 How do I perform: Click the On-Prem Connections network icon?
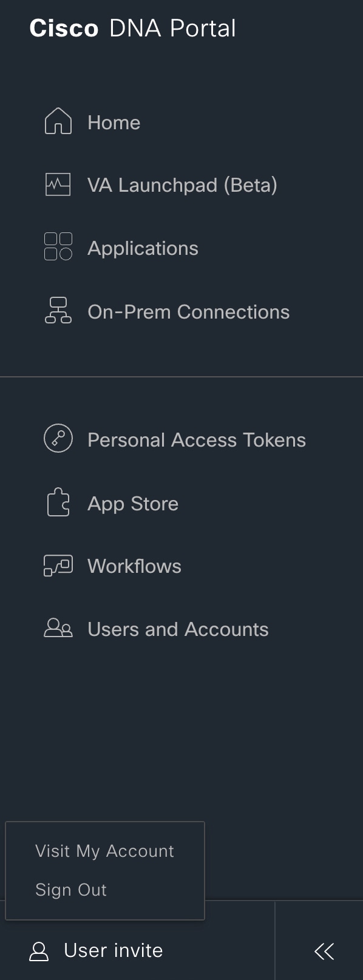tap(58, 310)
